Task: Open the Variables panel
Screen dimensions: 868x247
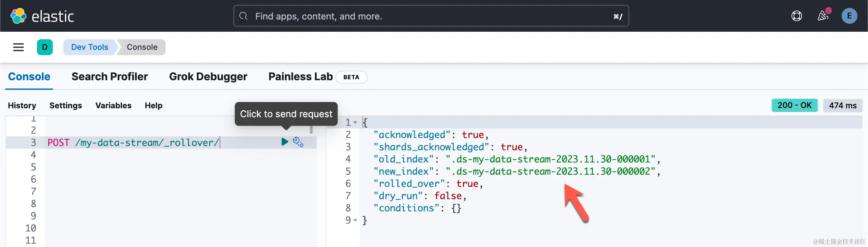Action: coord(113,106)
